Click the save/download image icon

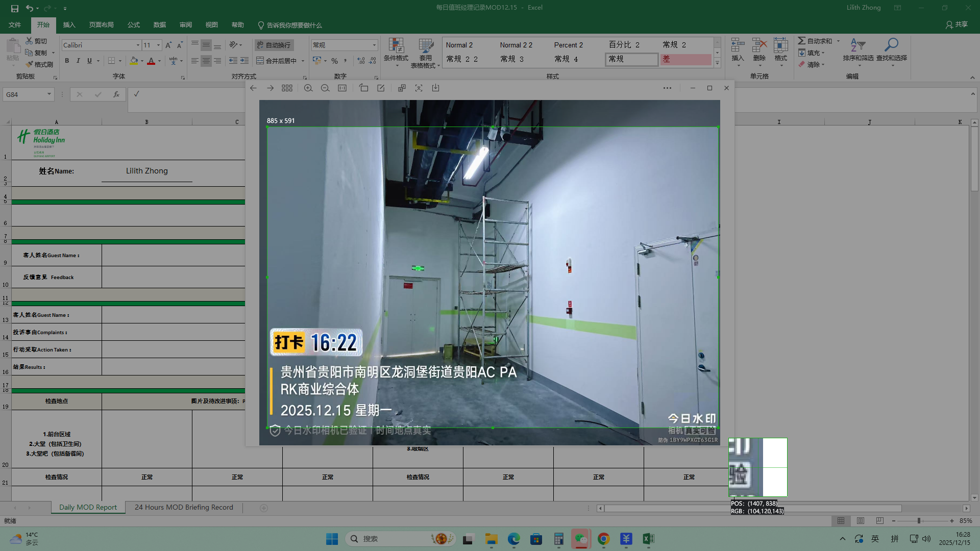[435, 88]
